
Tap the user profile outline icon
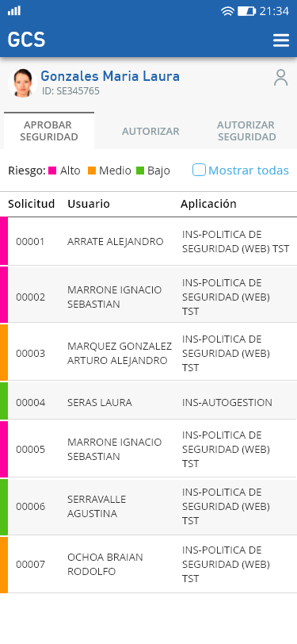(281, 78)
